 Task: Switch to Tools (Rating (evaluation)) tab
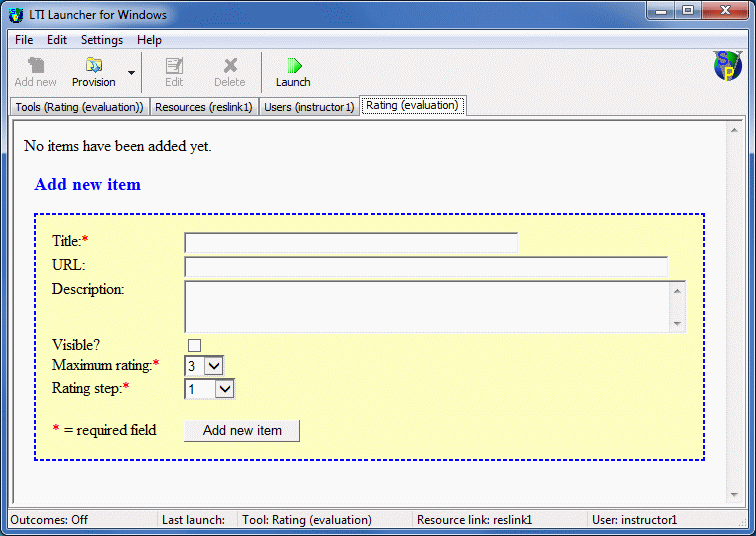point(80,107)
